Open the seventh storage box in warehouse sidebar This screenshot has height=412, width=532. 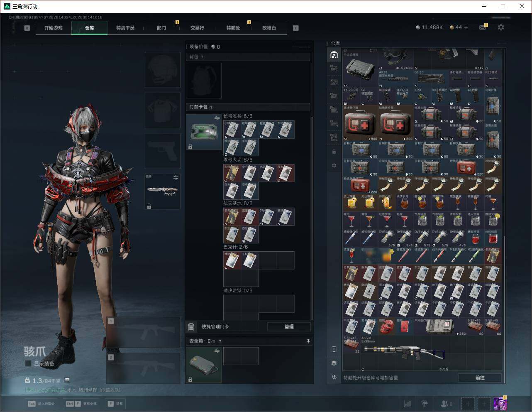334,137
